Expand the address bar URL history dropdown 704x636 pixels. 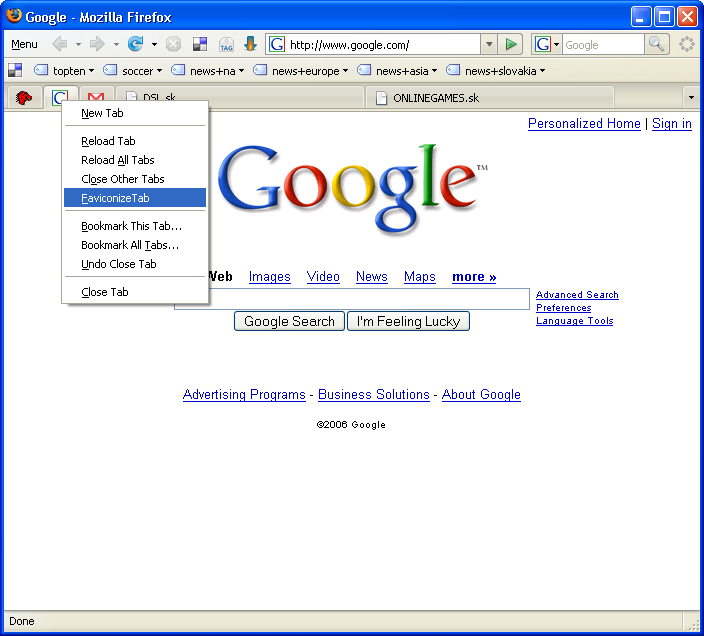(489, 44)
